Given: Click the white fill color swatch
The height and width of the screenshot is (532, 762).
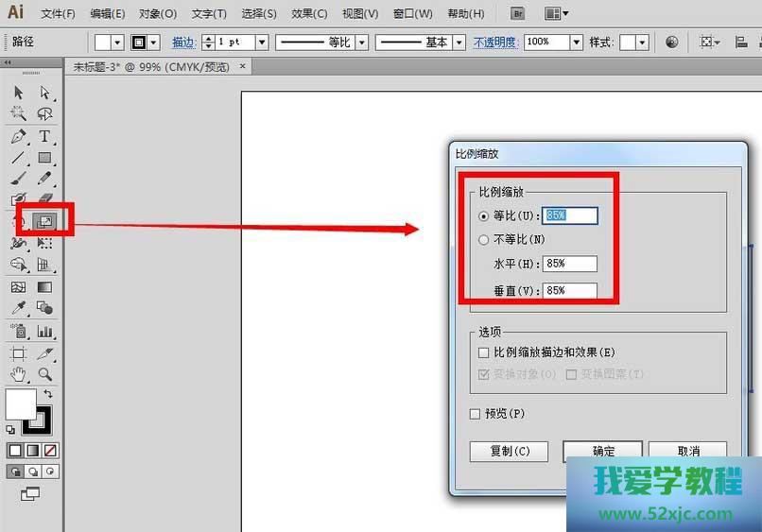Looking at the screenshot, I should [x=20, y=403].
